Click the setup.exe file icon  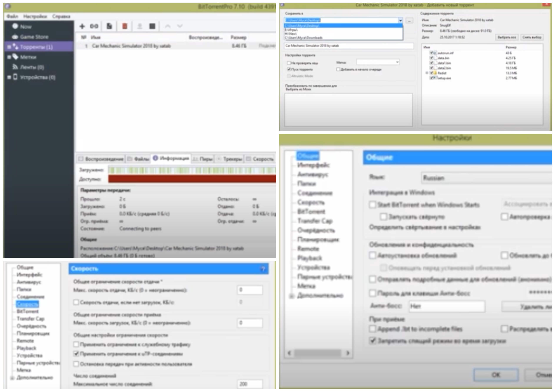(x=435, y=78)
